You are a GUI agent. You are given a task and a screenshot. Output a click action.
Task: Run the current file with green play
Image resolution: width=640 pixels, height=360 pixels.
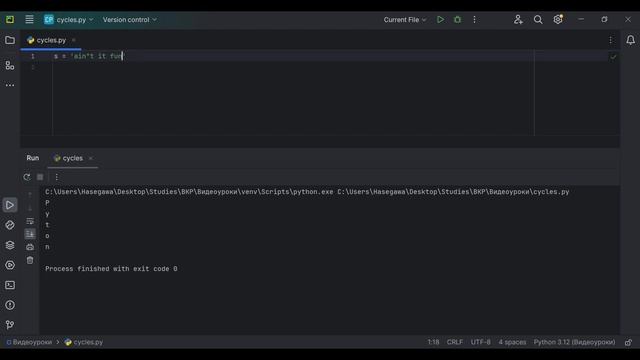440,20
